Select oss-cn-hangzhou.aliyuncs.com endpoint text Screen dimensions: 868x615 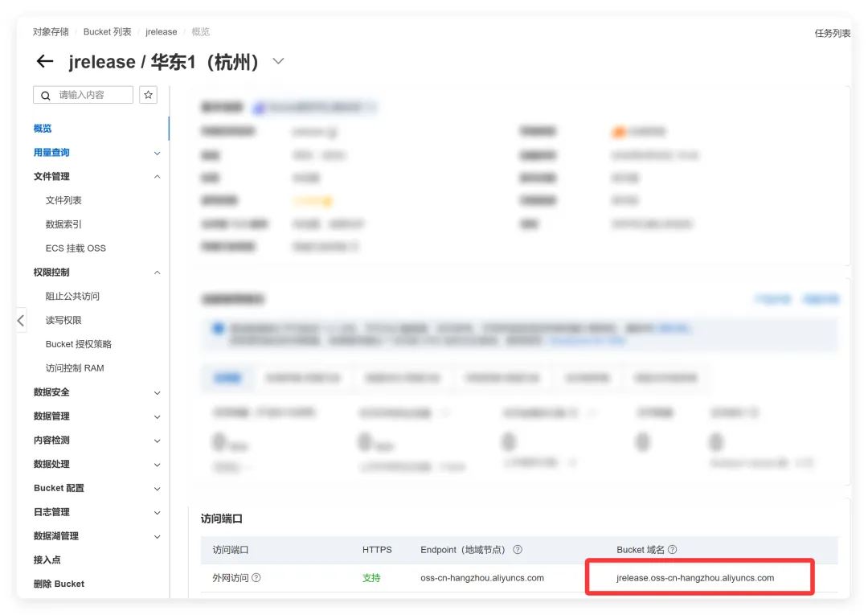pos(482,577)
